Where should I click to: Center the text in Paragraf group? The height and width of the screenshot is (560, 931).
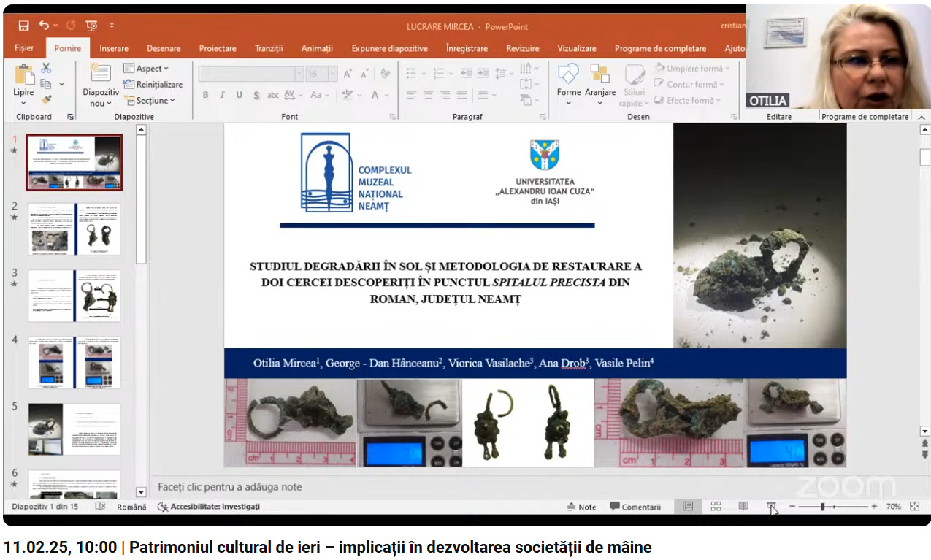[428, 95]
